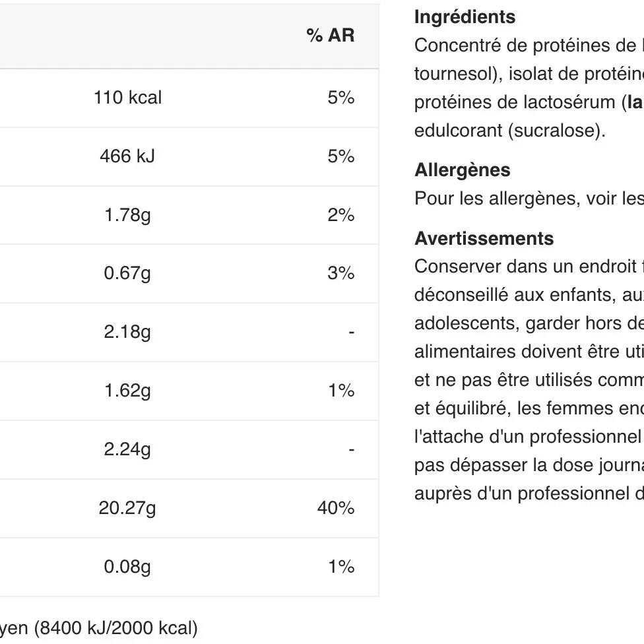Select the "(8400 kJ/2000 kcal)" footnote
This screenshot has width=644, height=644.
click(115, 628)
